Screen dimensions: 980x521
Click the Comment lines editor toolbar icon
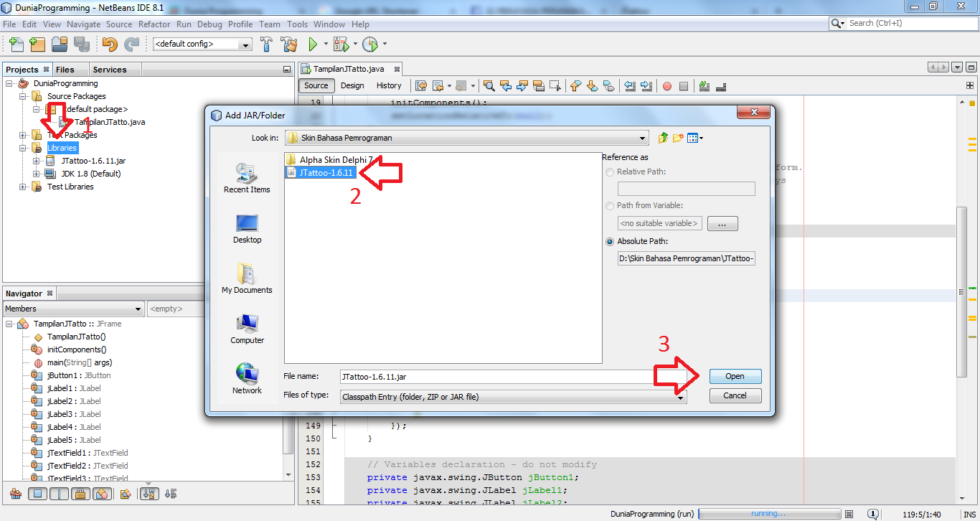704,86
